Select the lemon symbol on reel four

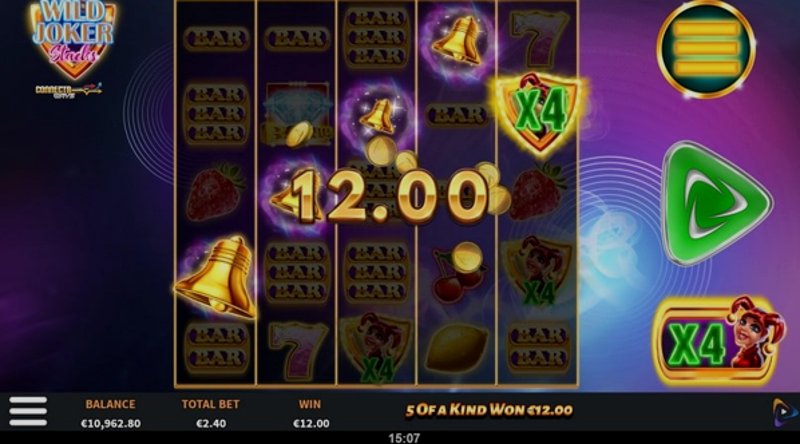pos(457,348)
